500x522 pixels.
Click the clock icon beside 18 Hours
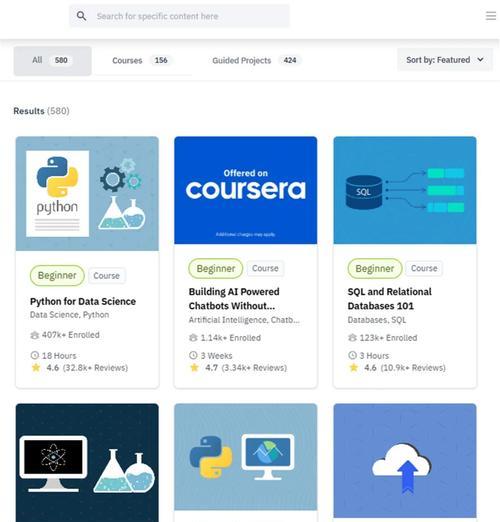35,355
